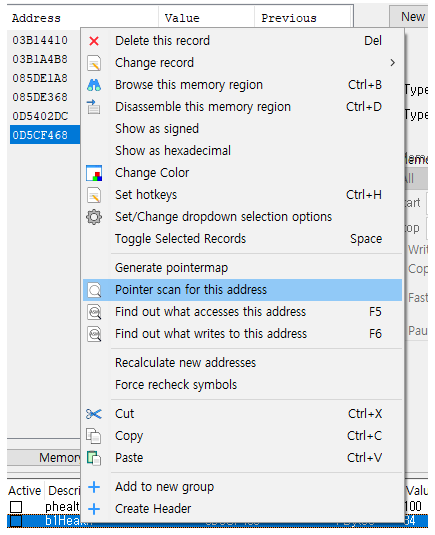Select Paste menu entry

tap(243, 458)
